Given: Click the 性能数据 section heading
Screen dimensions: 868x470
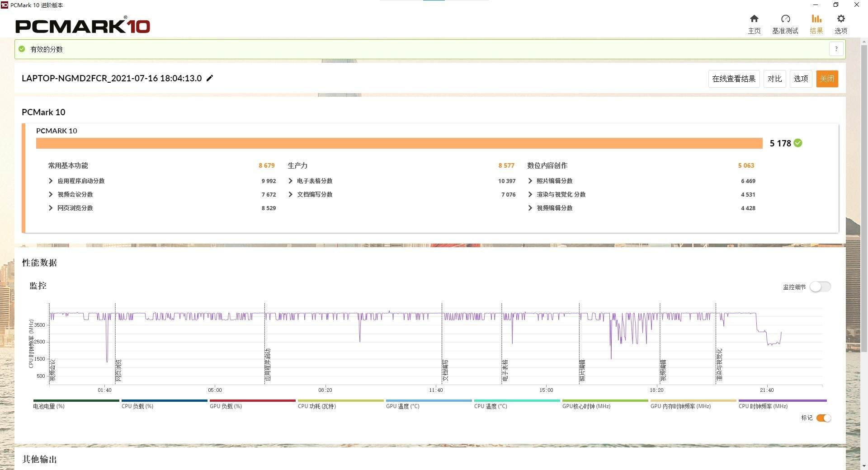Looking at the screenshot, I should click(x=40, y=263).
